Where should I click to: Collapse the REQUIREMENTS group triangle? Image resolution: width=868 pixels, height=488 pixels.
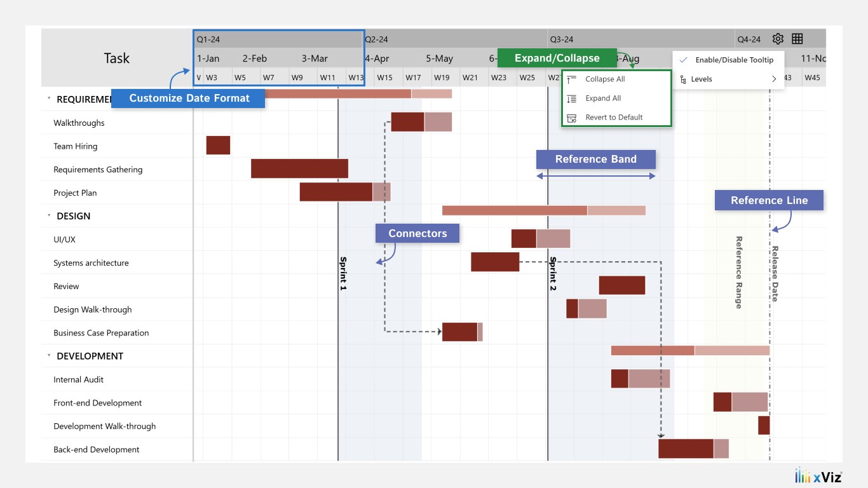(x=49, y=99)
